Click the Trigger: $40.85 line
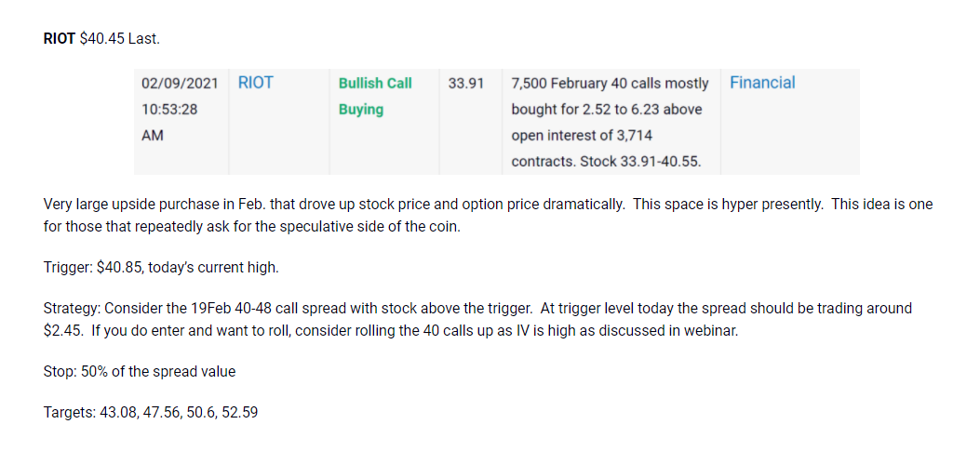The height and width of the screenshot is (464, 980). (x=161, y=268)
